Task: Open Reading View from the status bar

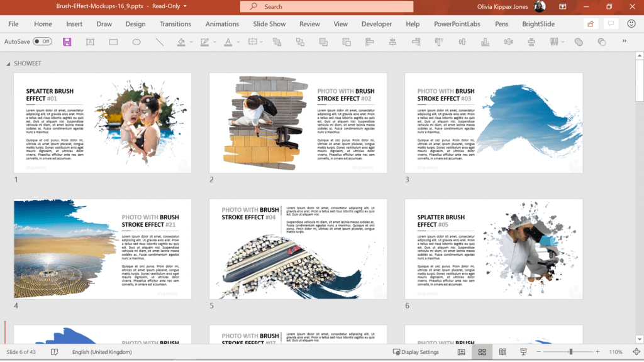Action: pyautogui.click(x=501, y=352)
